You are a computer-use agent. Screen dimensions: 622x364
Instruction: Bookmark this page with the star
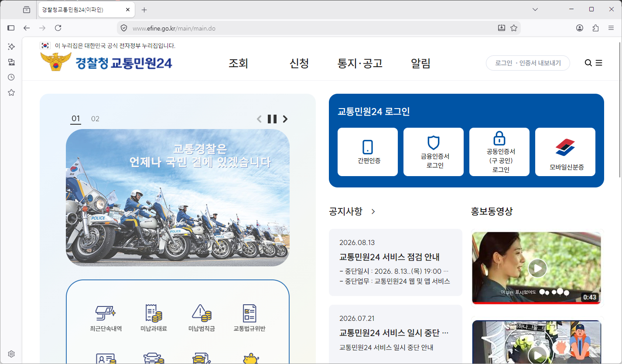tap(514, 28)
